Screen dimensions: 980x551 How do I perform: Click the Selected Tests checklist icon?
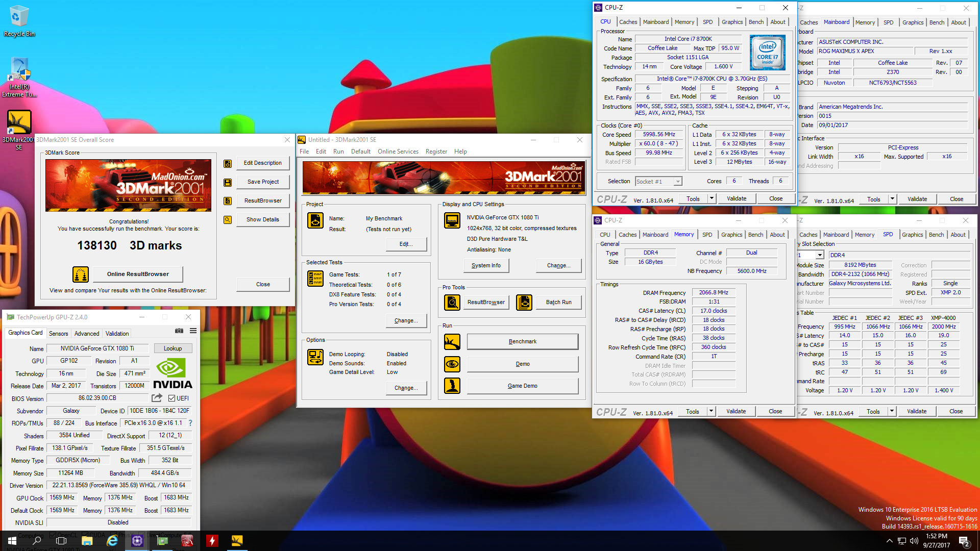tap(315, 279)
